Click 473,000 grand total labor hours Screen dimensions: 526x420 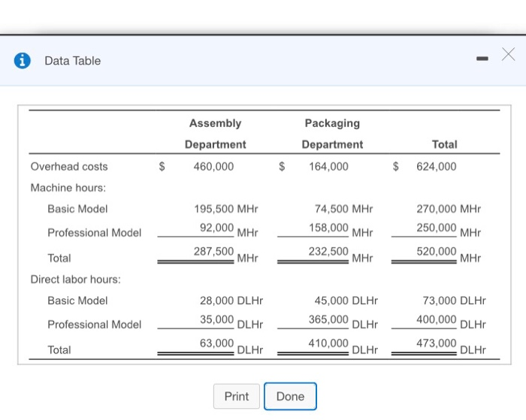[437, 343]
